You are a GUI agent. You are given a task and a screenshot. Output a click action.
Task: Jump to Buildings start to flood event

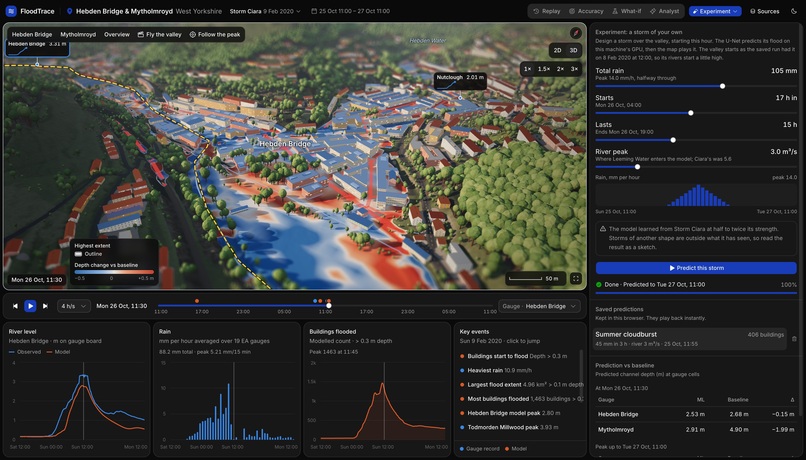click(x=518, y=356)
